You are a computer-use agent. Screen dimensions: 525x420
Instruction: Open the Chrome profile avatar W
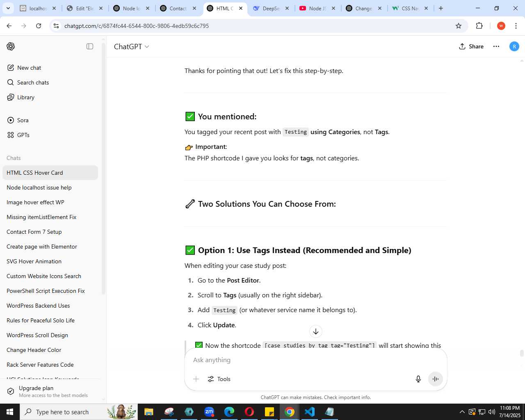click(x=501, y=26)
